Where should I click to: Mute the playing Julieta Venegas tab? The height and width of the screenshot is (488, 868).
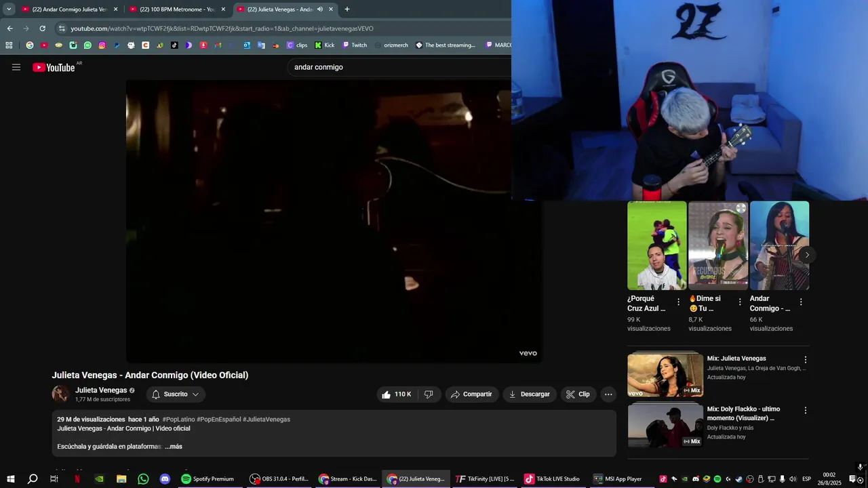(320, 9)
